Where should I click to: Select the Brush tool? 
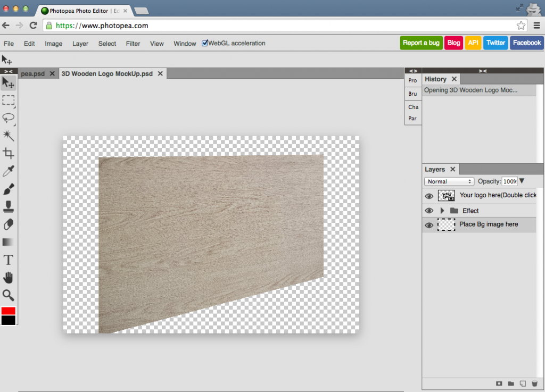[x=8, y=189]
